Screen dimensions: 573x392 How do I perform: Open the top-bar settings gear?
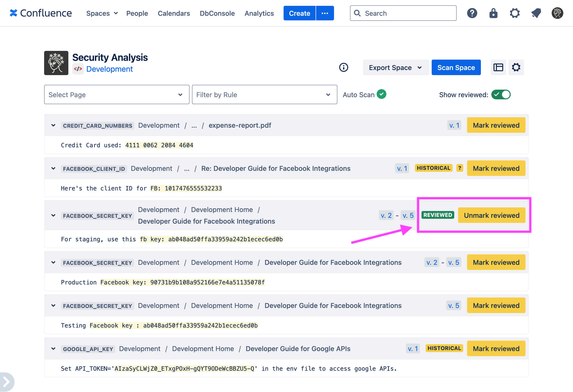[x=515, y=13]
